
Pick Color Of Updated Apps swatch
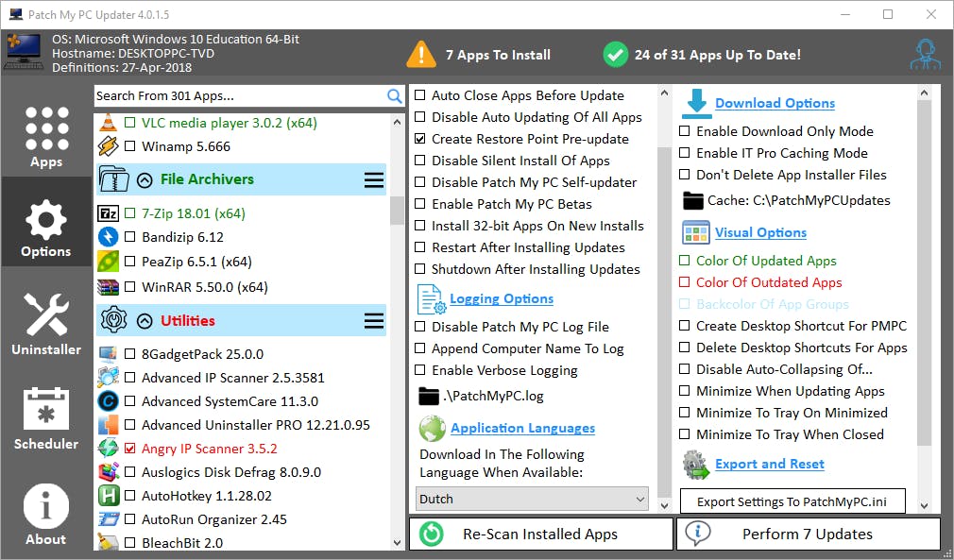(685, 261)
